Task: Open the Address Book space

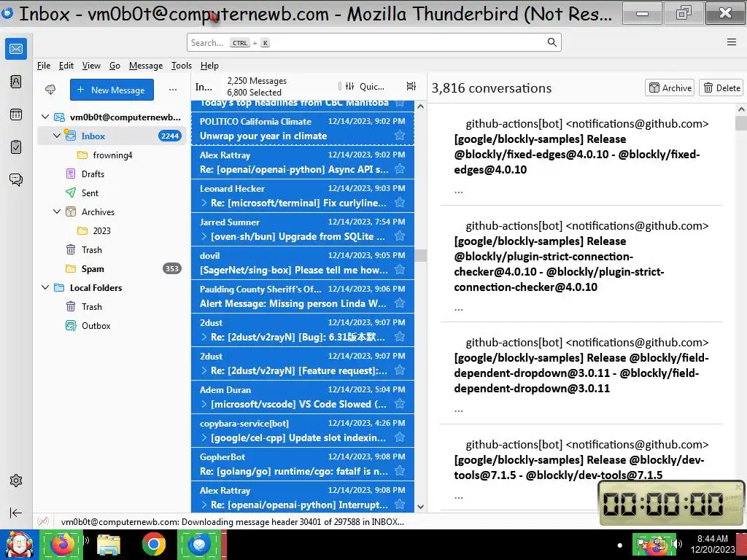Action: [16, 82]
